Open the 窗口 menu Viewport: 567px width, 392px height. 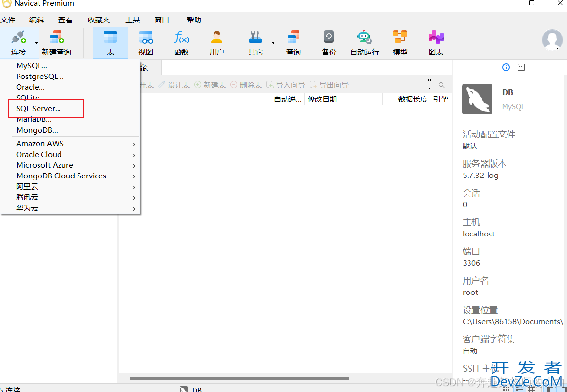point(162,20)
